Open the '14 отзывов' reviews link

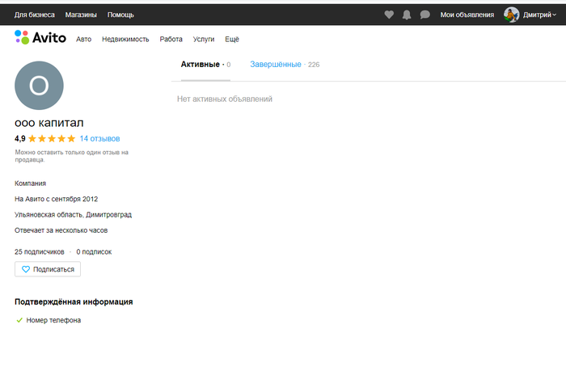pyautogui.click(x=99, y=138)
